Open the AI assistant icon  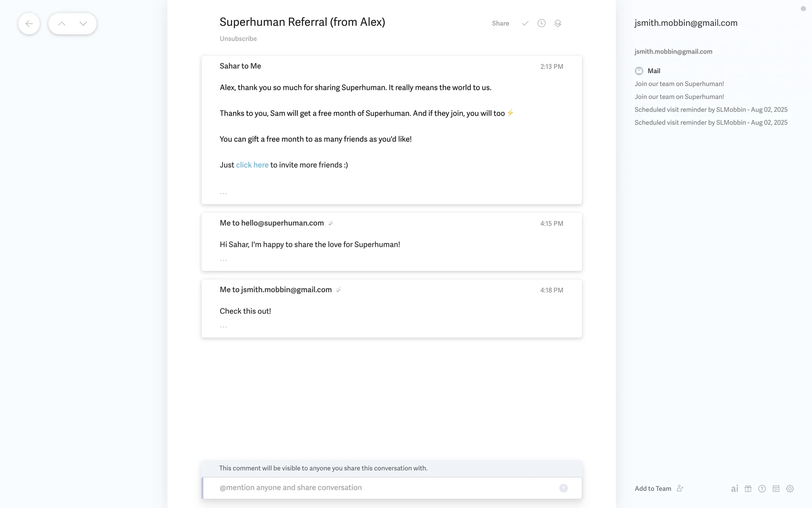click(735, 489)
